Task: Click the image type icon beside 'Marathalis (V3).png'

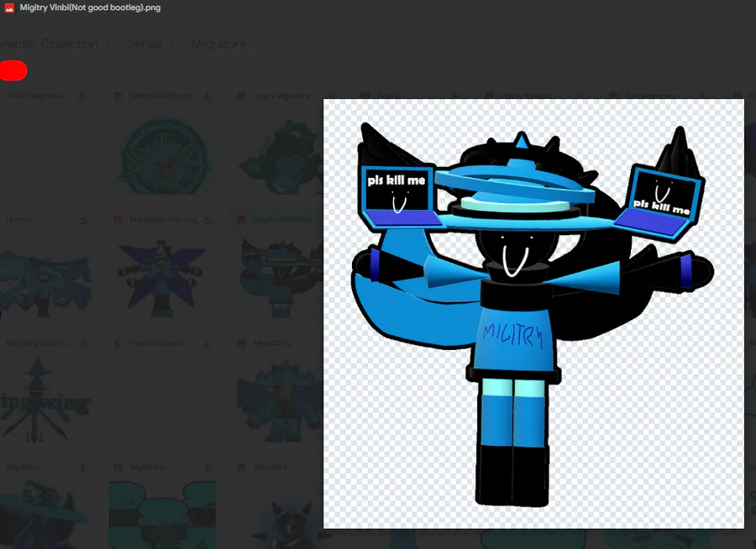Action: 118,220
